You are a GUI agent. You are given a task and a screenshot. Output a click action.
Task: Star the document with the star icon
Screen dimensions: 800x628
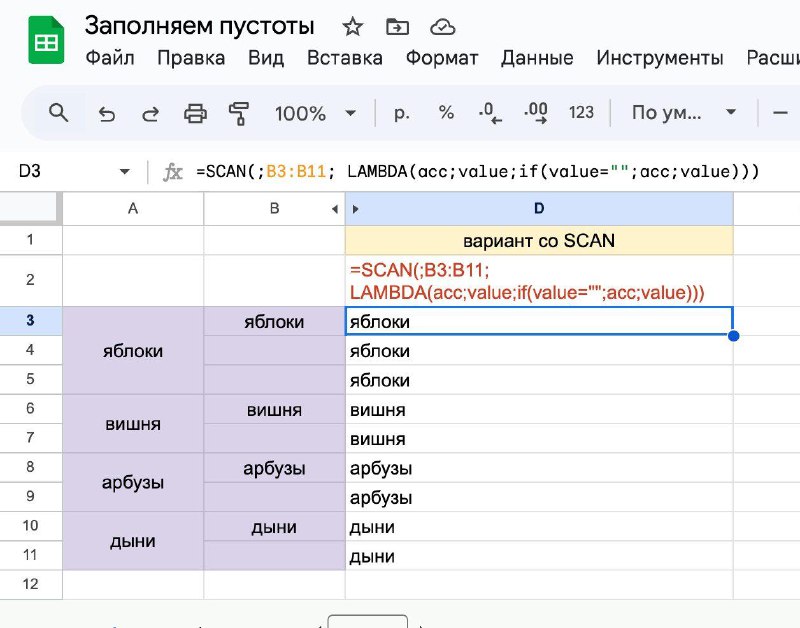353,27
